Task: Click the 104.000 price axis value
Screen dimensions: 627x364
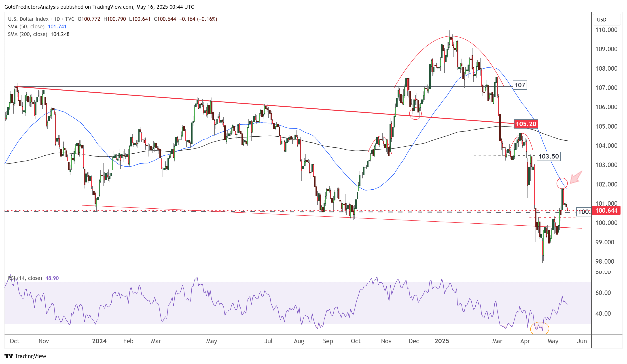Action: [606, 146]
